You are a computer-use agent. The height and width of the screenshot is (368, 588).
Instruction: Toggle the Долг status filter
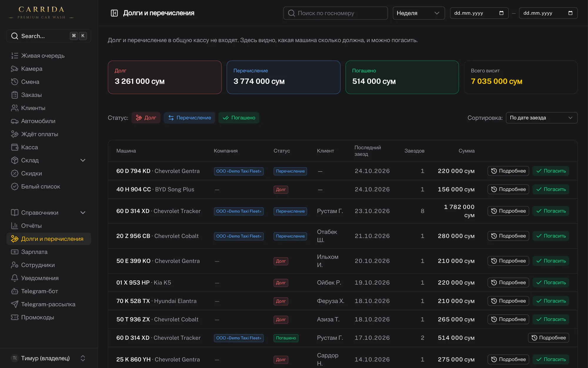(146, 118)
